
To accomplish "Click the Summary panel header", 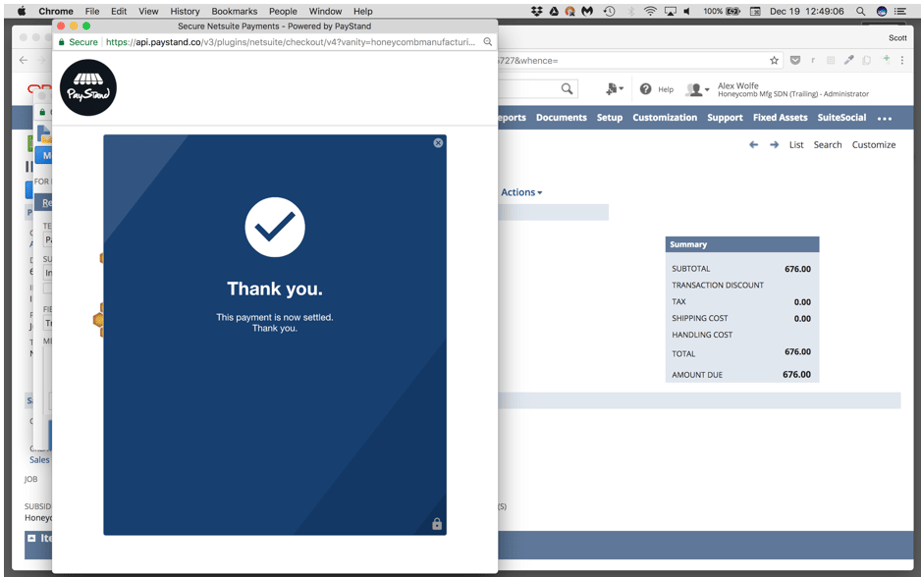I will [x=742, y=244].
